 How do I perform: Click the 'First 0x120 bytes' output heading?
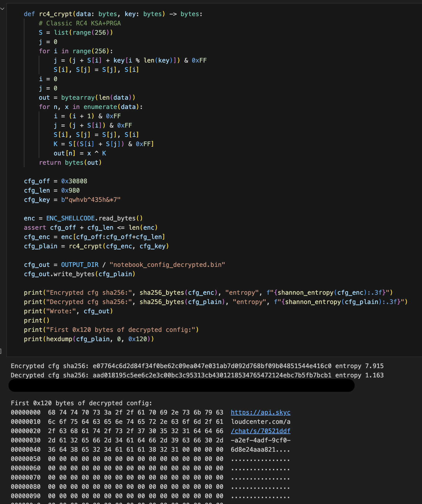pos(81,403)
